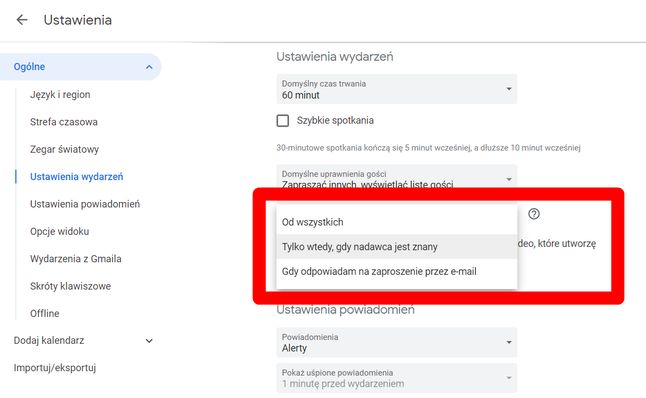
Task: Click the Ustawienia page title
Action: 77,20
